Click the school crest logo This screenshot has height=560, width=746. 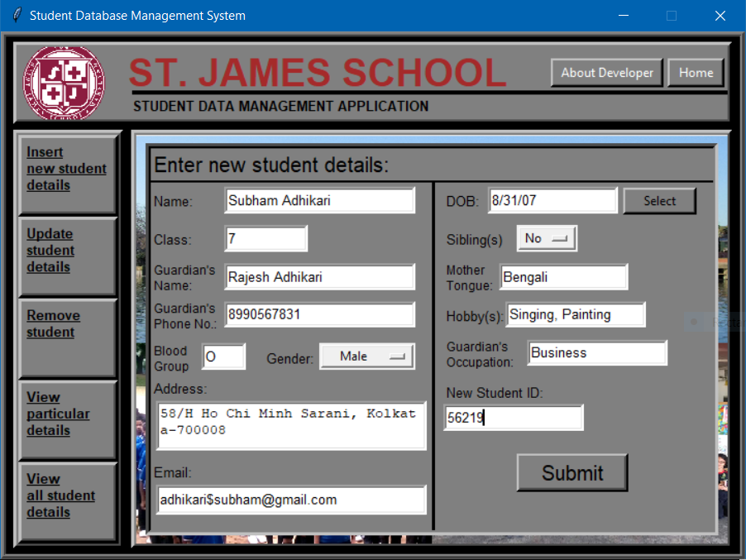tap(63, 82)
